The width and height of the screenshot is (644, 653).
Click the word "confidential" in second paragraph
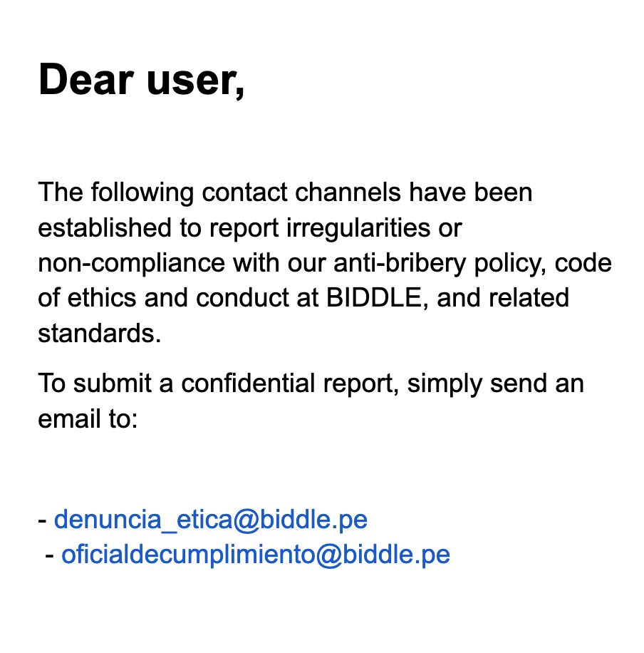(248, 383)
